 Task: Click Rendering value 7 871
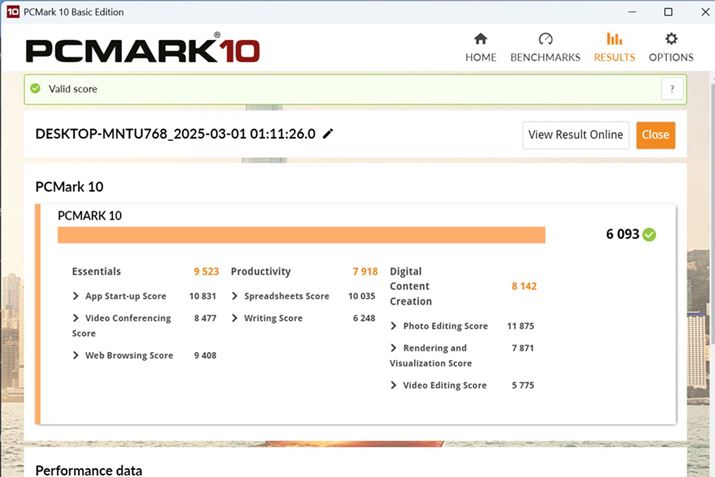tap(523, 348)
